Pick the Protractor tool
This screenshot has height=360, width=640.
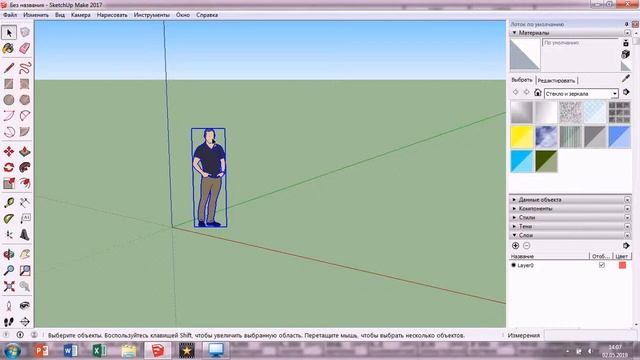9,219
